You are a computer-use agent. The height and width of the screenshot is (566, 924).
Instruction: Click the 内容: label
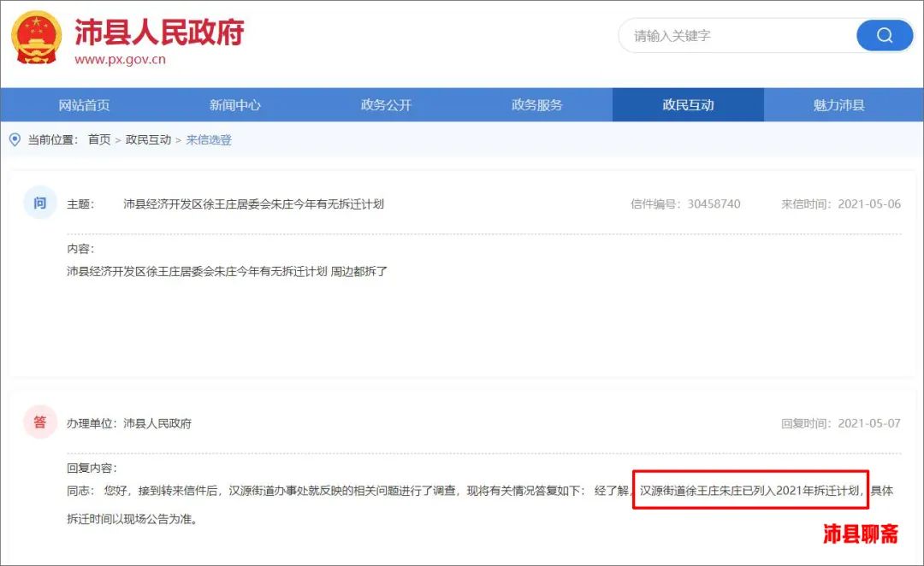[x=80, y=249]
